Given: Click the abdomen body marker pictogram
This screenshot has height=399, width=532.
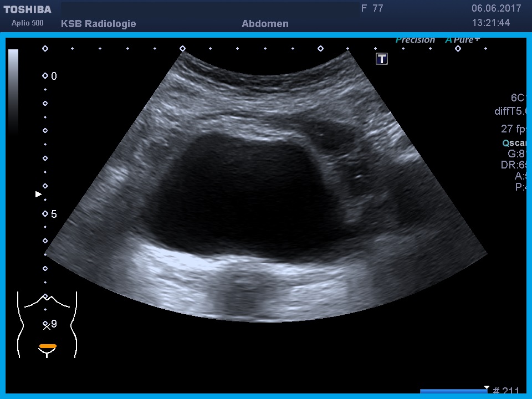Looking at the screenshot, I should [x=47, y=325].
